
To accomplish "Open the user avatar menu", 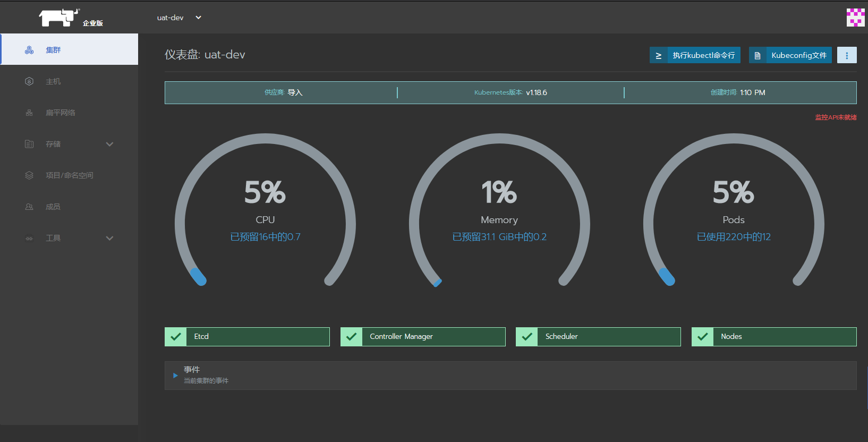I will pos(855,18).
